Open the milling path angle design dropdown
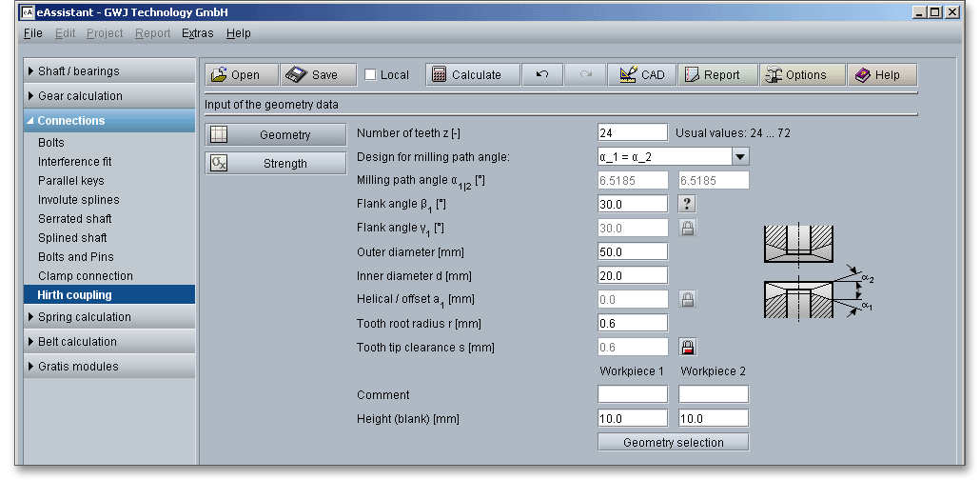Viewport: 980px width, 480px height. pos(740,156)
